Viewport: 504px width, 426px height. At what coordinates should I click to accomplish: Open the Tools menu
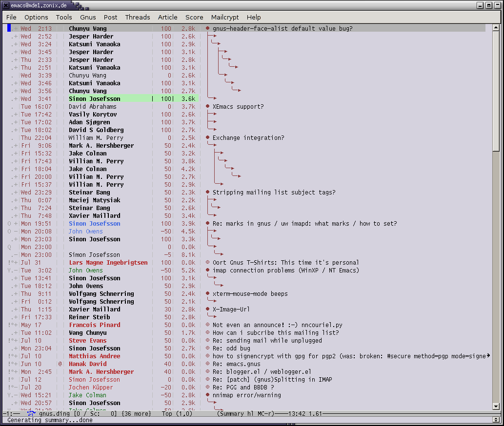(64, 18)
